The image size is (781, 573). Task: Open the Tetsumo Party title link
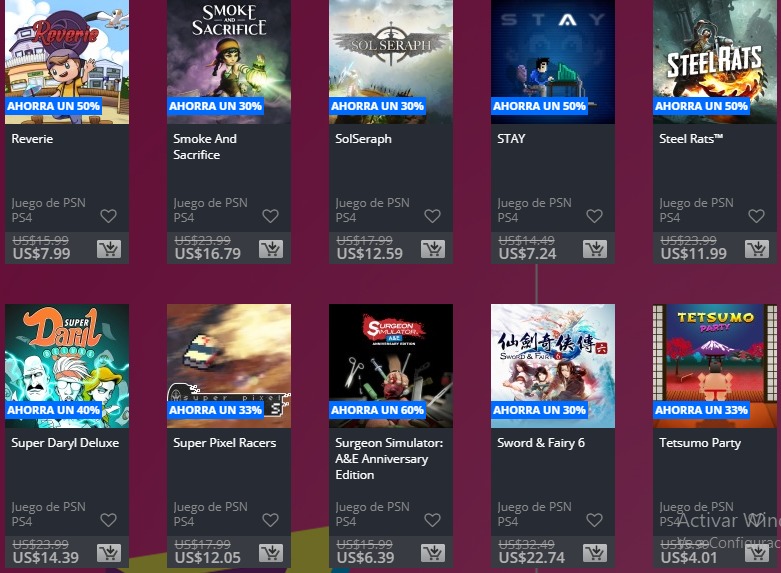pyautogui.click(x=700, y=443)
